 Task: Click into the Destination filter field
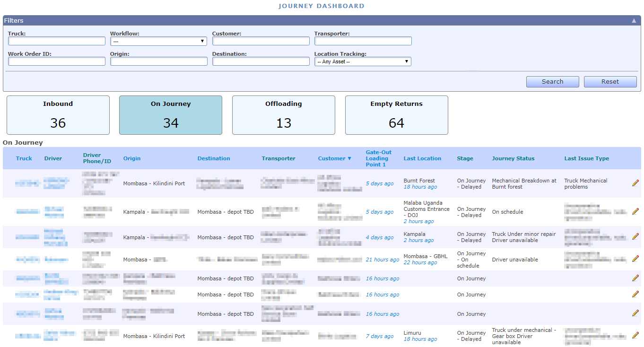(x=261, y=61)
